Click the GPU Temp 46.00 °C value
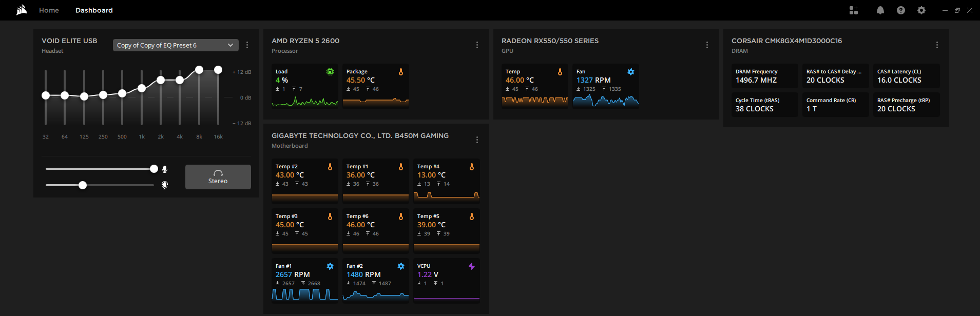Screen dimensions: 980x316 click(x=520, y=80)
